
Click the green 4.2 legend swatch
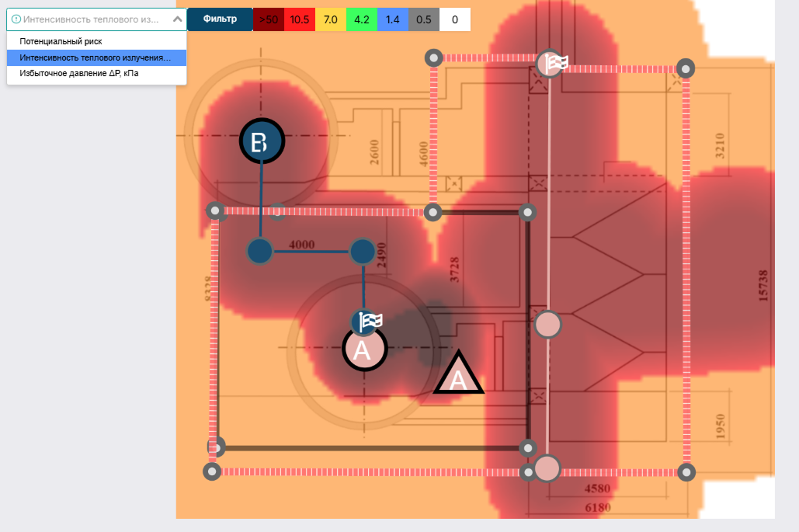[x=362, y=19]
